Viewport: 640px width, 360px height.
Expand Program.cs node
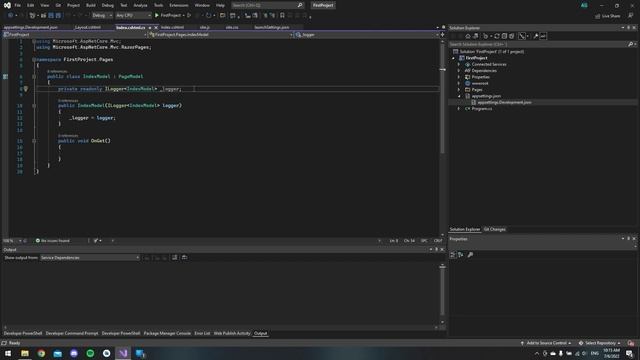(x=459, y=109)
